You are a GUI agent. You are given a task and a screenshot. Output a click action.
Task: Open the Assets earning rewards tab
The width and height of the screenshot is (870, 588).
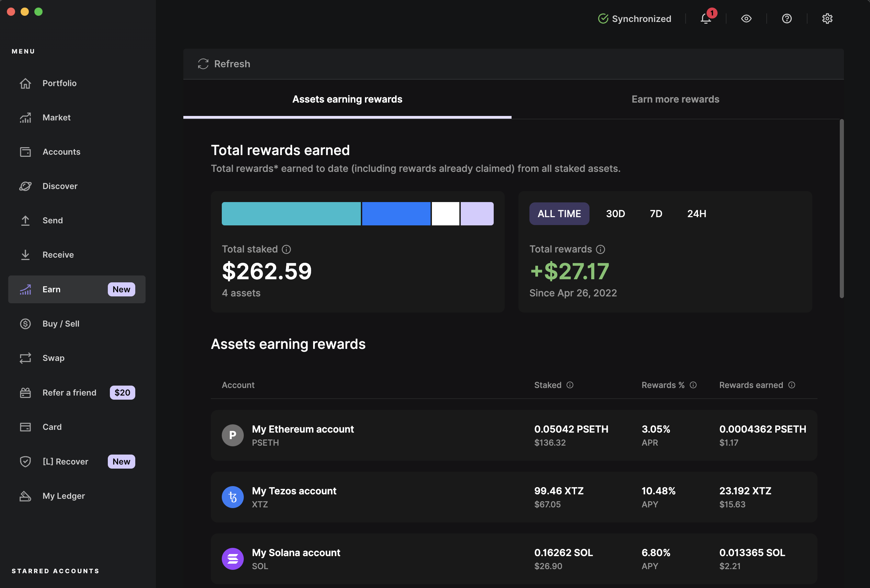[x=347, y=99]
